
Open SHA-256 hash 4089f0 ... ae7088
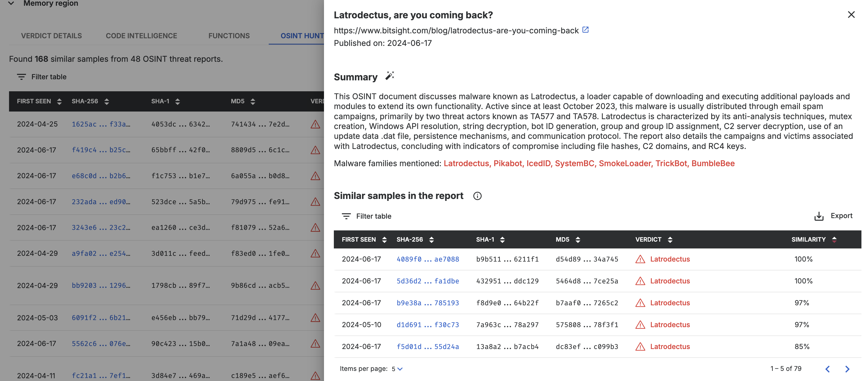tap(427, 259)
